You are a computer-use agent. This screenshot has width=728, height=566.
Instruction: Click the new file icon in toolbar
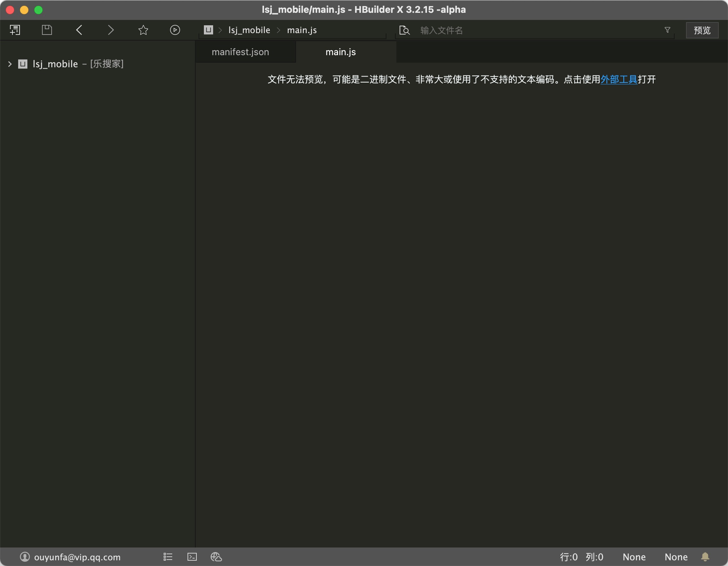tap(15, 30)
